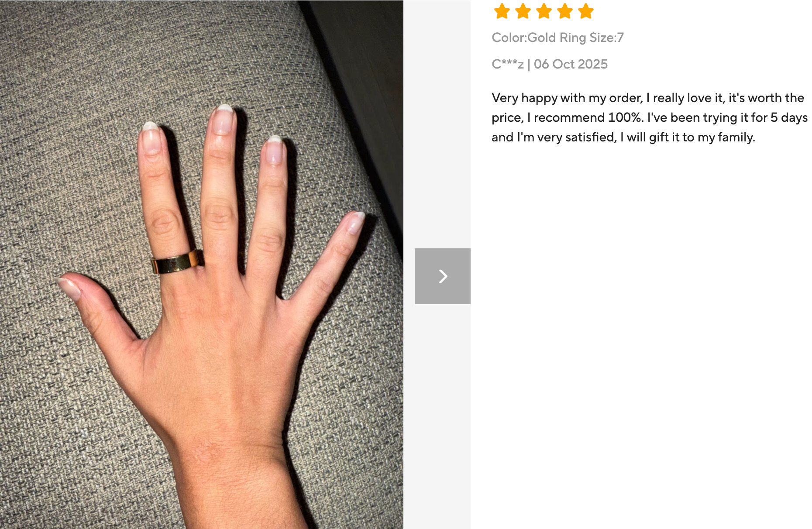Click the 'I will gift it to my family' text

click(688, 137)
